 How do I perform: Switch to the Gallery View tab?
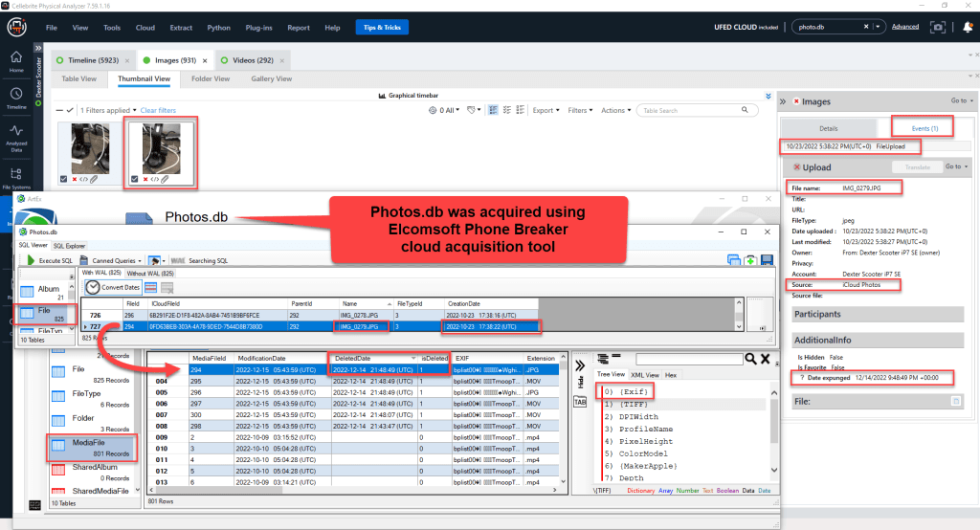tap(271, 78)
